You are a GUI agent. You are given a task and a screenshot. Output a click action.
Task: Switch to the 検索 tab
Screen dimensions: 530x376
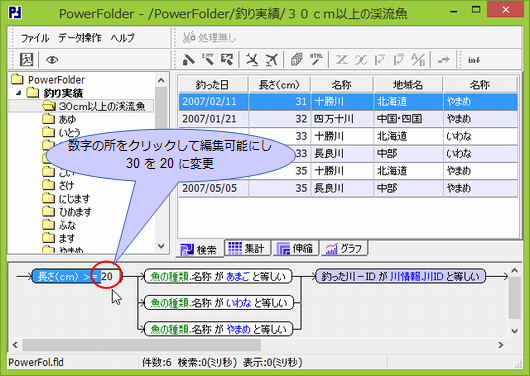[200, 249]
